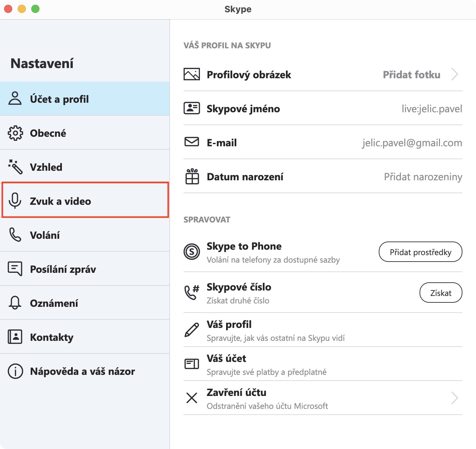The height and width of the screenshot is (449, 476).
Task: Click the phone handset Volání icon
Action: [15, 235]
